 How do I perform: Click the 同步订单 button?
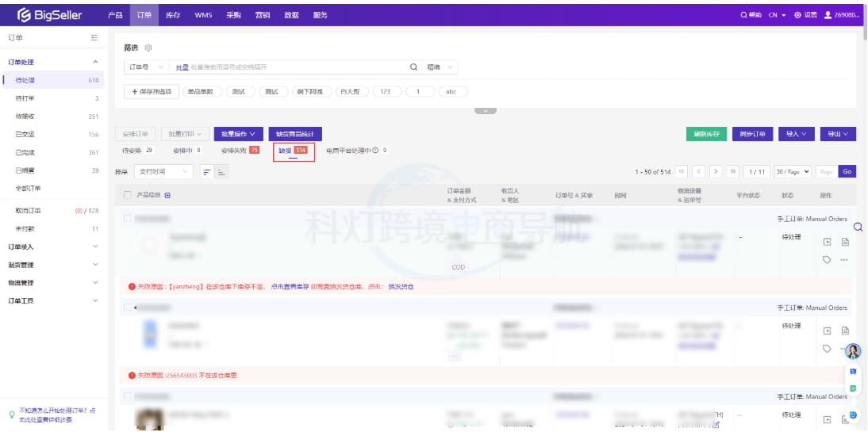pos(752,134)
